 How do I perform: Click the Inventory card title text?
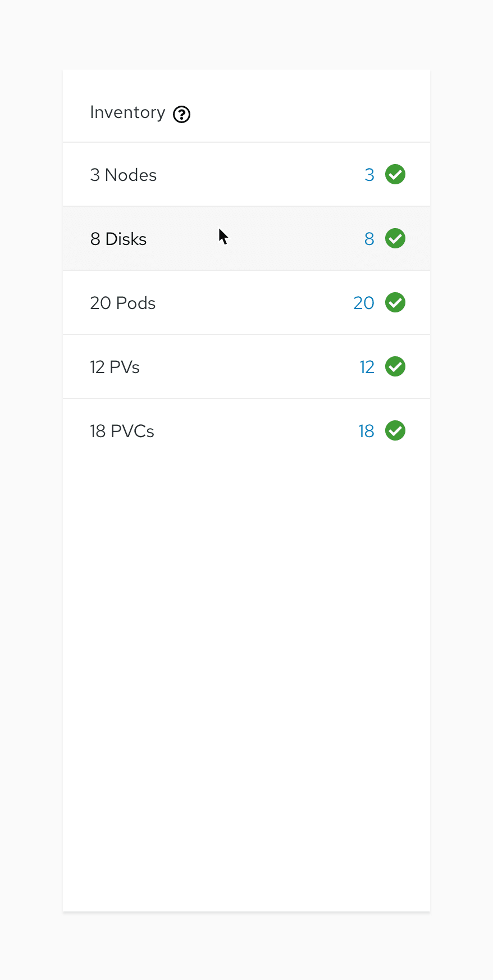click(127, 112)
